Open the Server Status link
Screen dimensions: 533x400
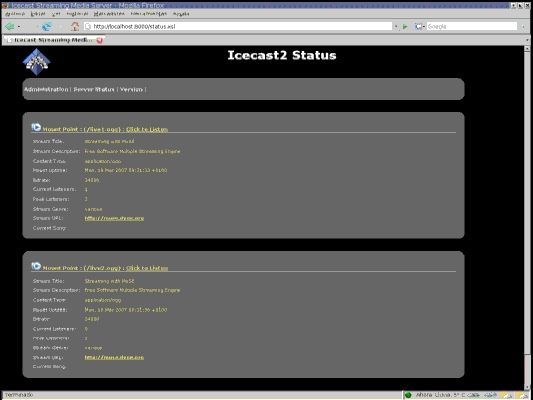coord(94,89)
